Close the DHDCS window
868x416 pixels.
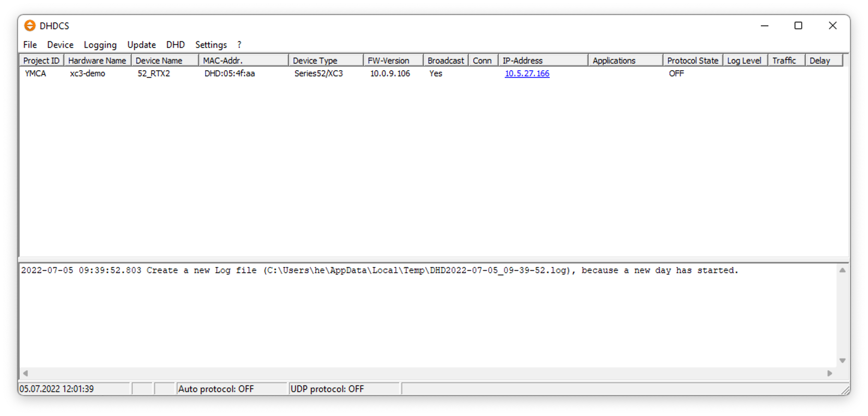(x=833, y=26)
